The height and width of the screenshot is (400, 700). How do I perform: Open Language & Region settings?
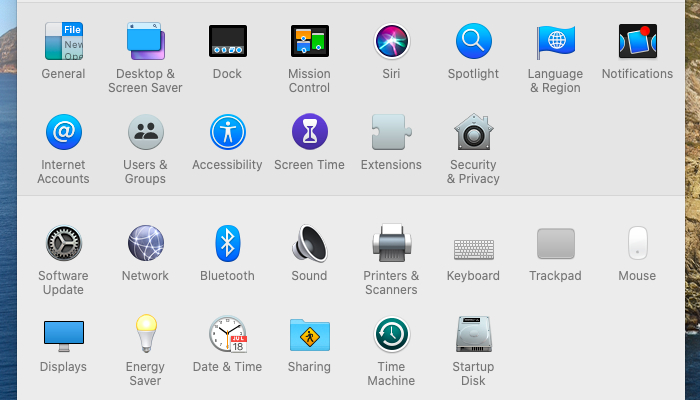pyautogui.click(x=556, y=42)
